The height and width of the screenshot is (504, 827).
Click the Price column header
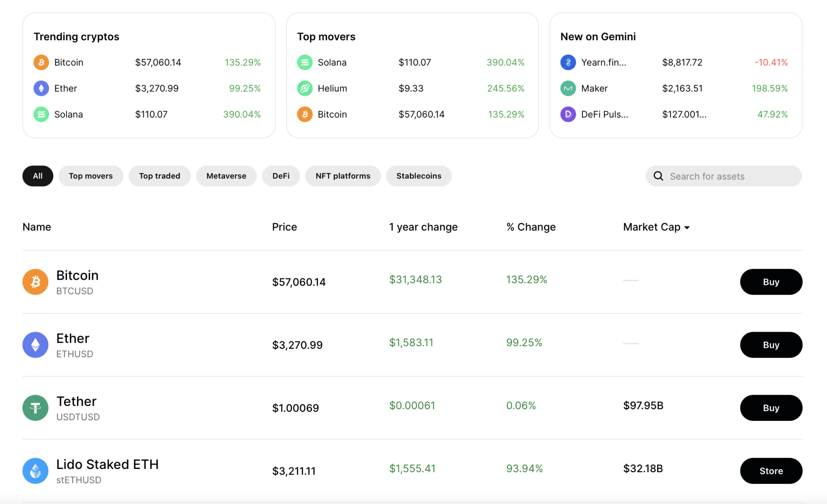pyautogui.click(x=284, y=227)
